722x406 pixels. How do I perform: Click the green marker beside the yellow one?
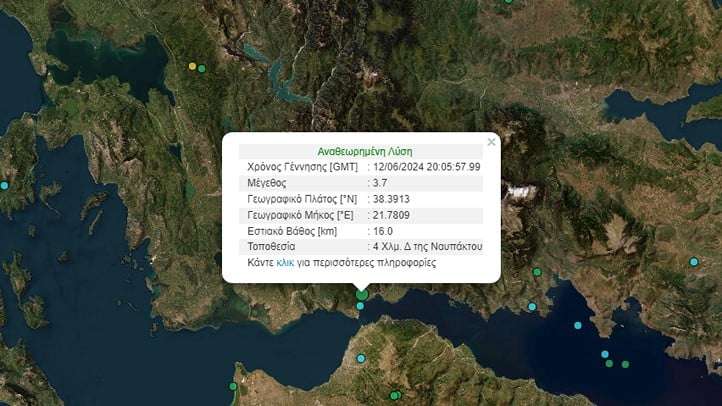202,68
